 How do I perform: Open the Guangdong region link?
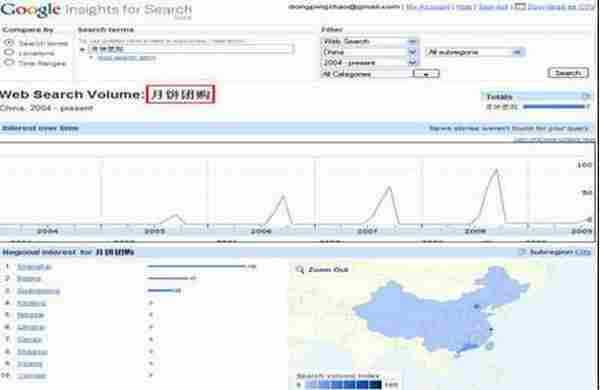point(38,291)
